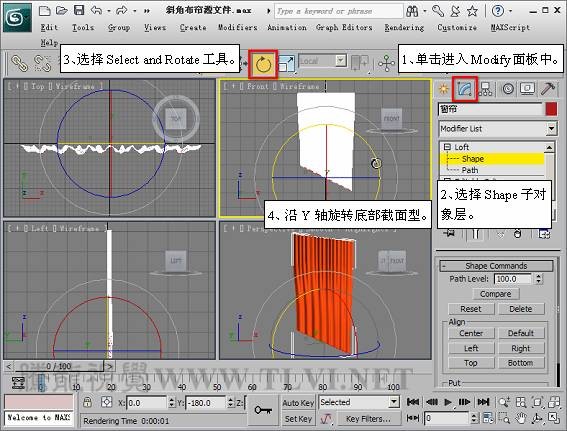Viewport: 567px width, 431px height.
Task: Click the red object color swatch
Action: point(551,109)
